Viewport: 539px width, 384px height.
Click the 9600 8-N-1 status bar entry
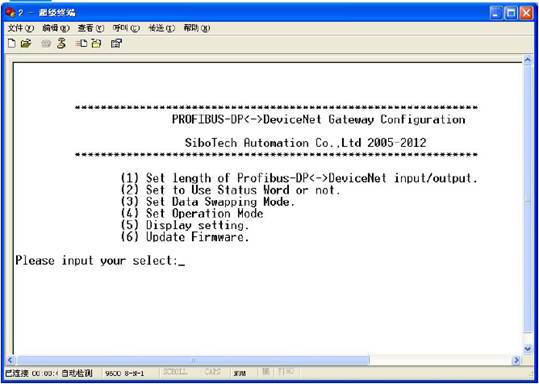pos(125,373)
